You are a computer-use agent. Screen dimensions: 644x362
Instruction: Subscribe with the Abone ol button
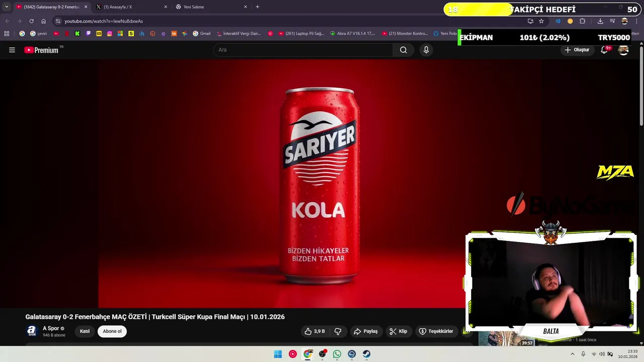112,331
